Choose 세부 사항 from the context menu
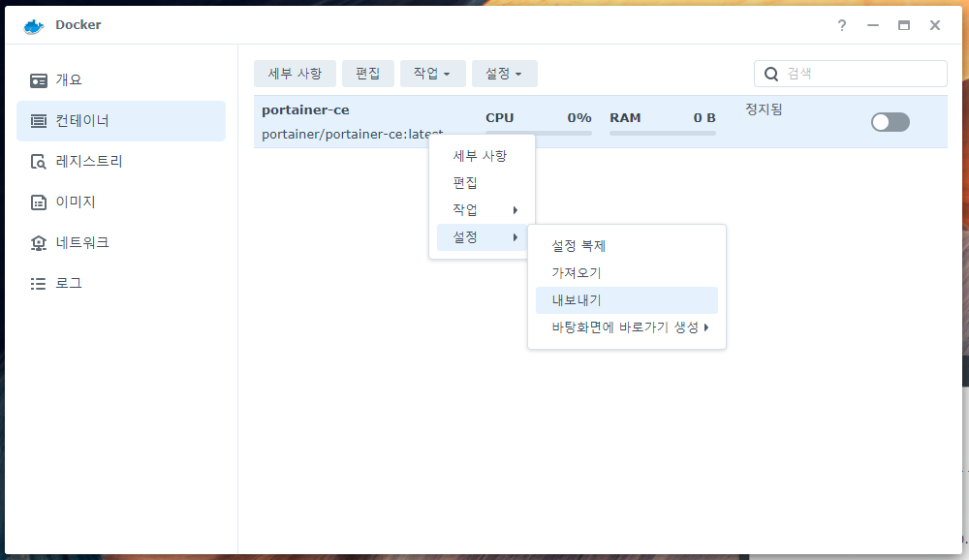969x560 pixels. click(x=482, y=156)
